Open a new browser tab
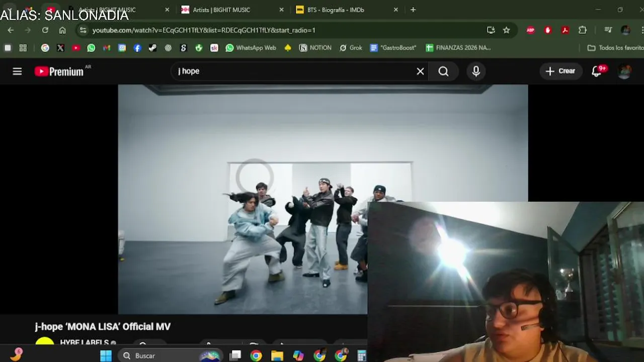The width and height of the screenshot is (644, 362). pos(413,10)
